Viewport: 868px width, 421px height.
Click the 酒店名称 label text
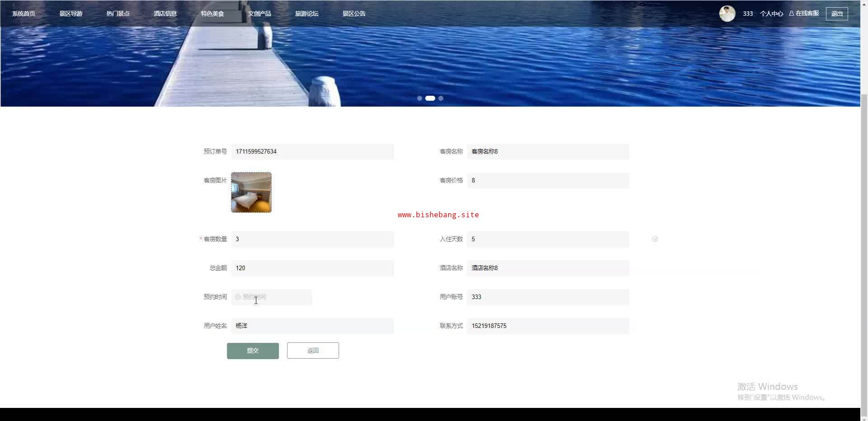pos(451,268)
